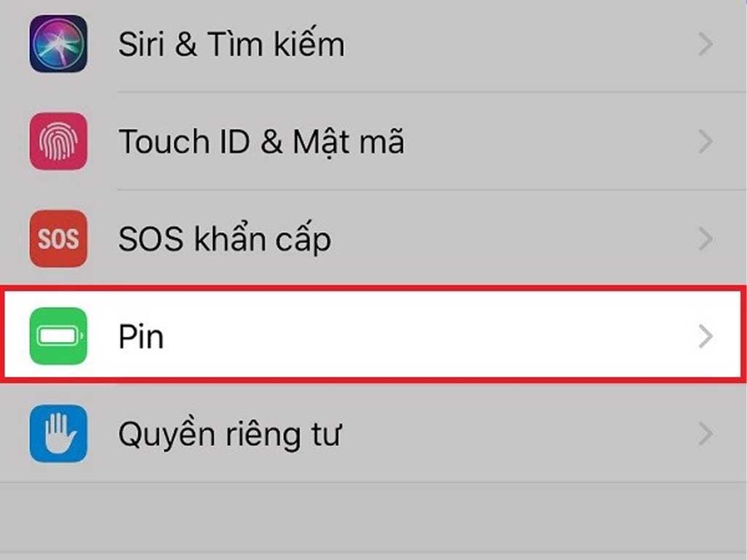Open Quyền riêng tư using its arrow
Image resolution: width=747 pixels, height=560 pixels.
[x=704, y=434]
